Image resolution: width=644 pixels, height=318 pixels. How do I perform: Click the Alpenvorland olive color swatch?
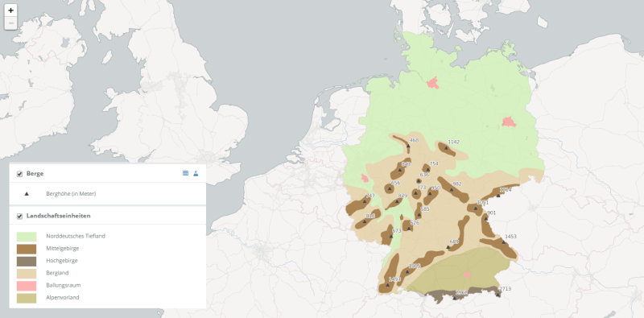click(x=27, y=298)
